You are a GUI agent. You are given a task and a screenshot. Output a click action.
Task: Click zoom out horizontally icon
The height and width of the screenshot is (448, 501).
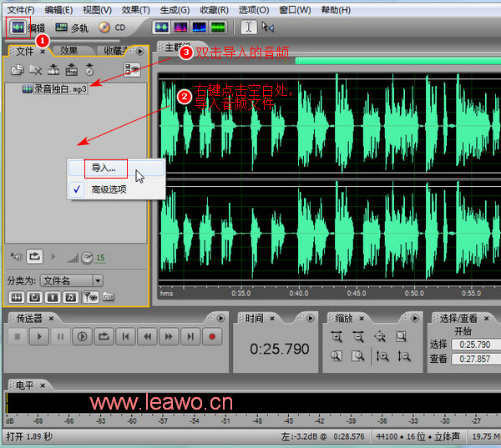point(358,336)
